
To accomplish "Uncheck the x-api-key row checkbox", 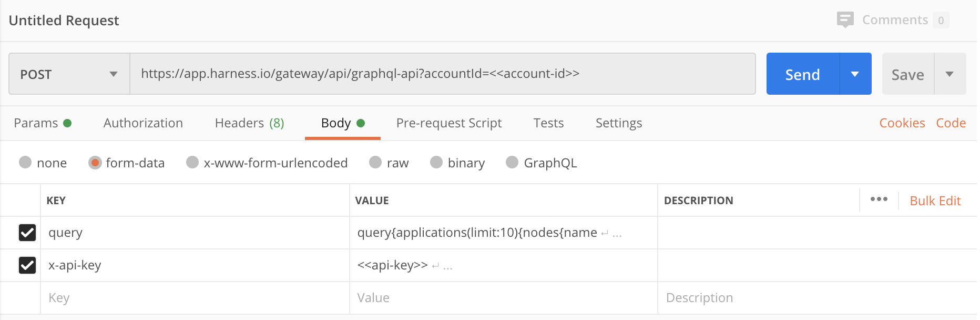I will 27,265.
